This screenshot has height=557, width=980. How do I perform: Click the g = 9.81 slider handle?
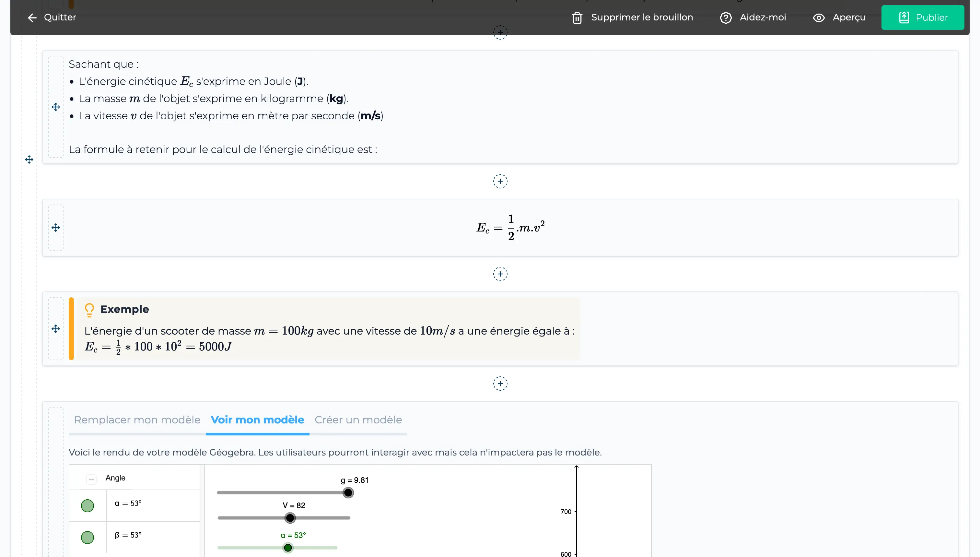[x=348, y=492]
